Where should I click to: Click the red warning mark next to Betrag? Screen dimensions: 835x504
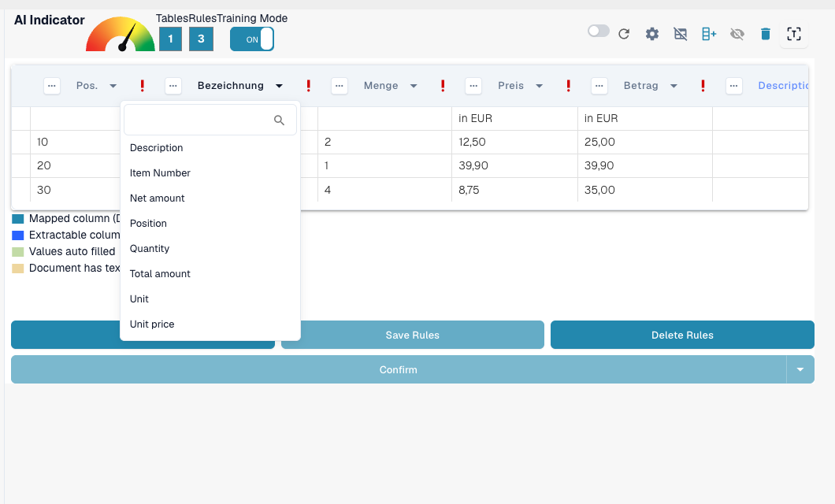pos(703,86)
